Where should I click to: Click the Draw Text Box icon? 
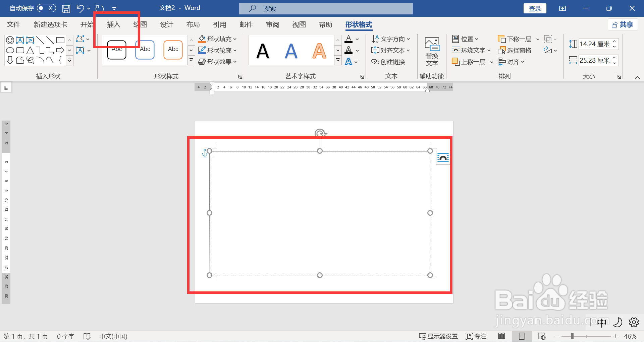[80, 50]
